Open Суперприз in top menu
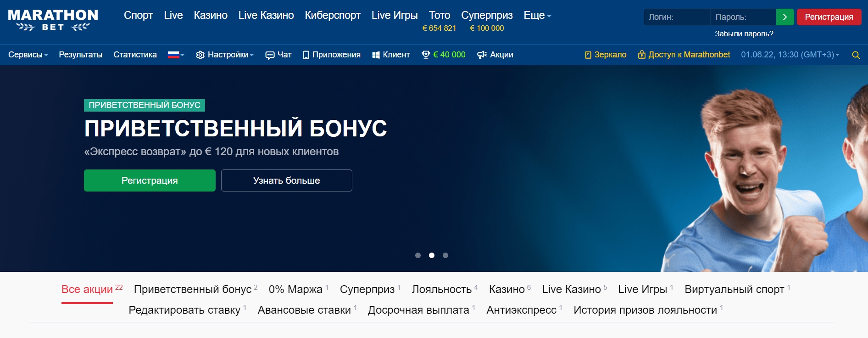 (487, 15)
